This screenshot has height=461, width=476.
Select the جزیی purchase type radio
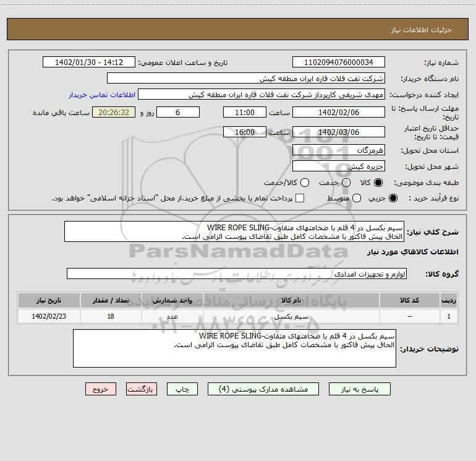tap(393, 198)
